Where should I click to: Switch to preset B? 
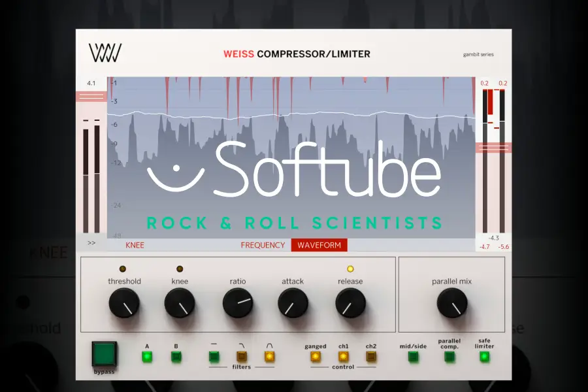pos(175,356)
